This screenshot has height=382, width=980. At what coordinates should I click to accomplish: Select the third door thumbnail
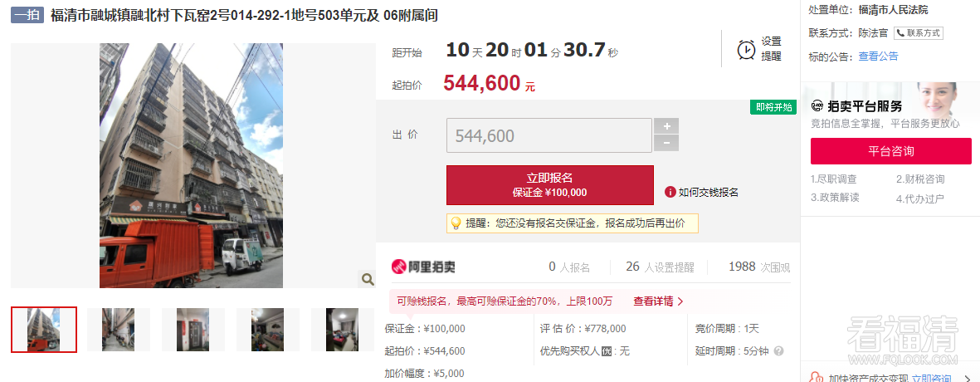pos(193,330)
